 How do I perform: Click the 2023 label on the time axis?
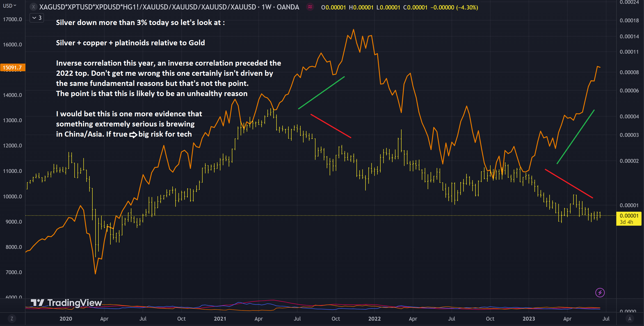pos(528,319)
